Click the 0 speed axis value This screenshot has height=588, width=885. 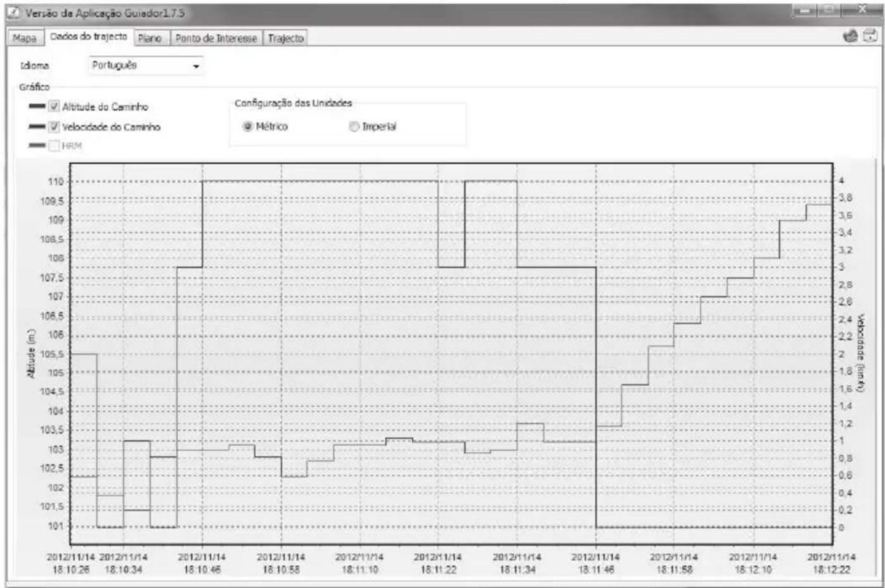pos(842,527)
